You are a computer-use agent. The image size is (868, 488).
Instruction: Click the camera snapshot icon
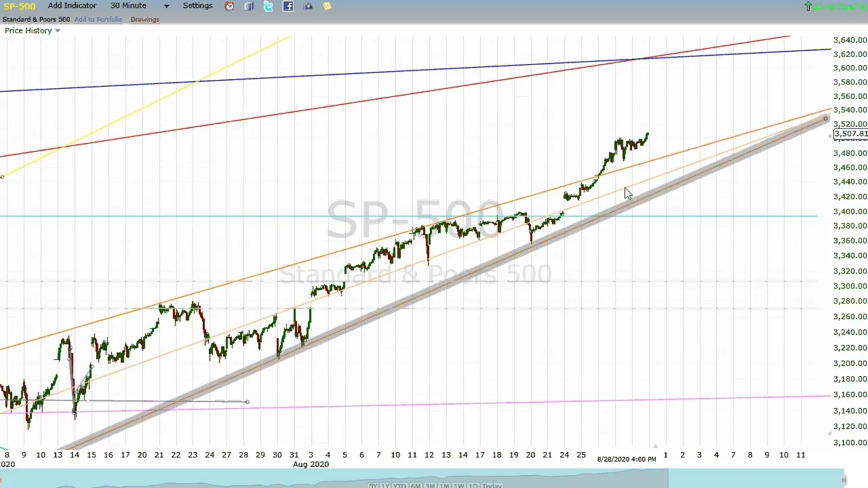308,6
